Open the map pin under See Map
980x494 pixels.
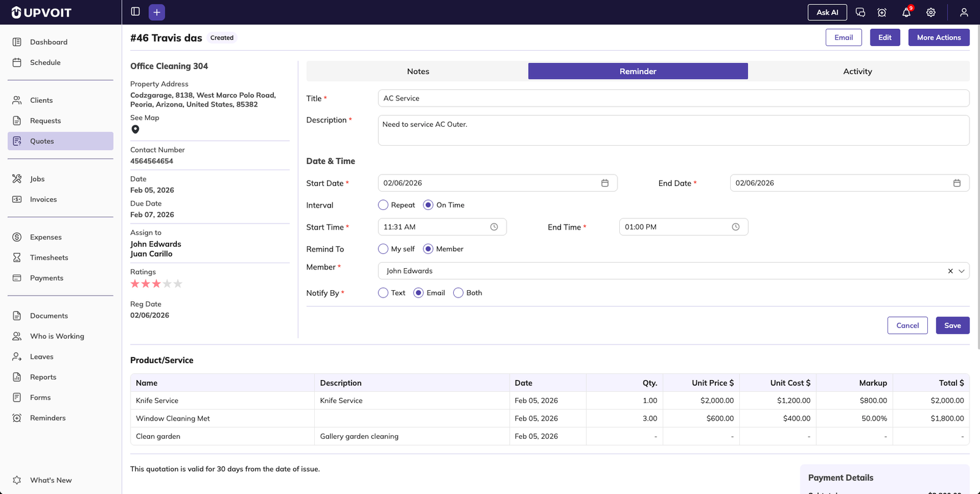pos(135,129)
